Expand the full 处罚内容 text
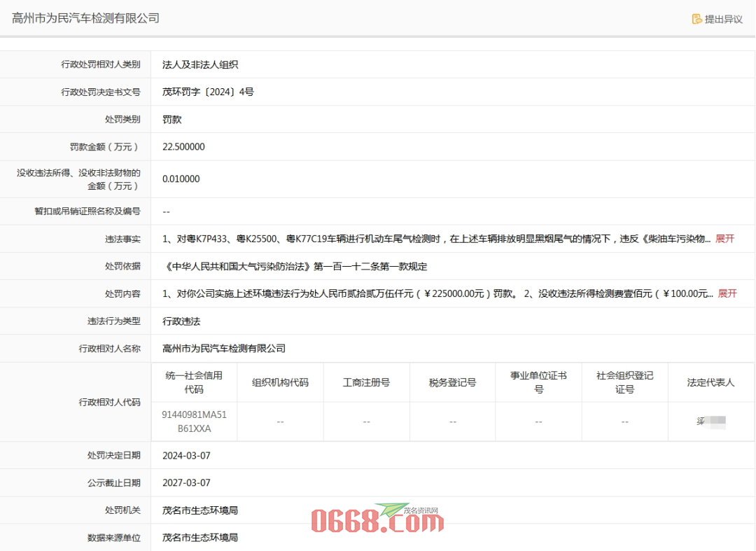Screen dimensions: 756x551 727,293
